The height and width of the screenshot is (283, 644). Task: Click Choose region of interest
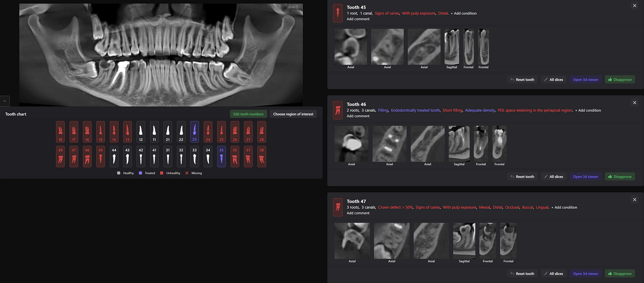click(x=293, y=113)
